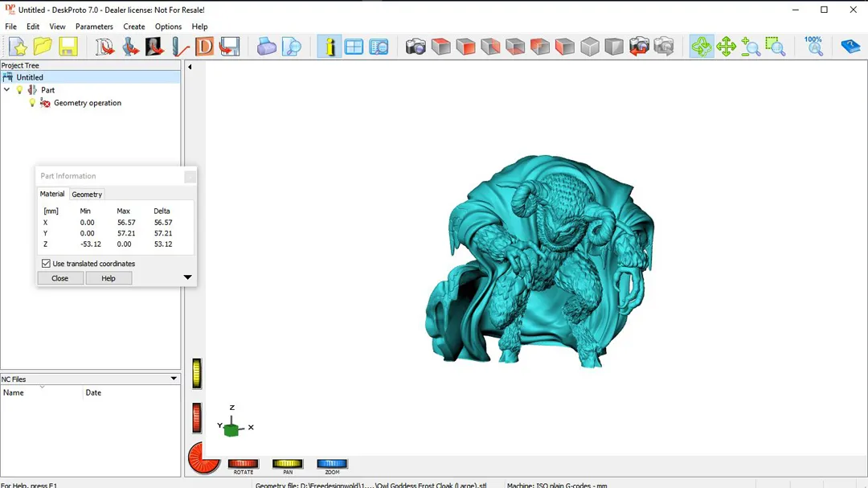This screenshot has height=488, width=868.
Task: Select the flat dark gray cube view
Action: coord(614,47)
